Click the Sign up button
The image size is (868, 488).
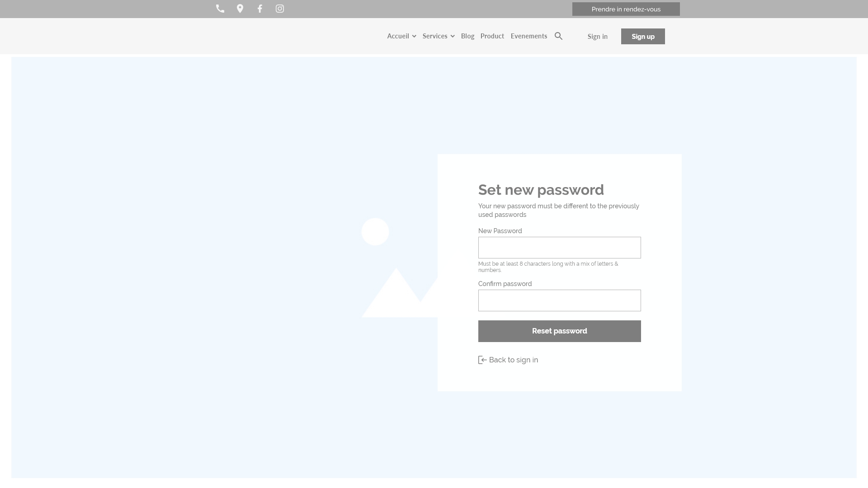coord(643,36)
